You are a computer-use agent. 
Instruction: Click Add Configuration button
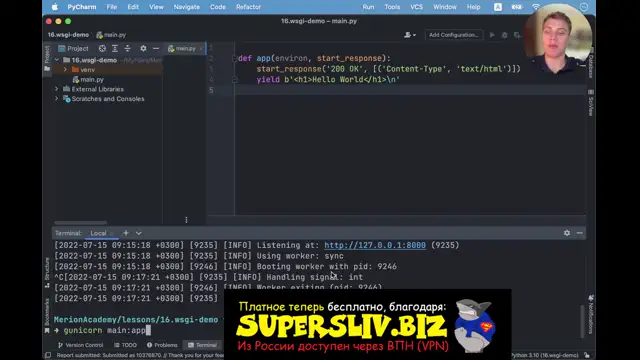point(453,35)
